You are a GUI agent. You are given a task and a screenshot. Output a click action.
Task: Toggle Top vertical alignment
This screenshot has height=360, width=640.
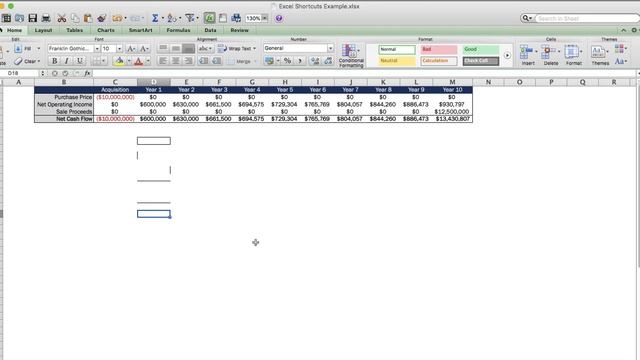163,49
